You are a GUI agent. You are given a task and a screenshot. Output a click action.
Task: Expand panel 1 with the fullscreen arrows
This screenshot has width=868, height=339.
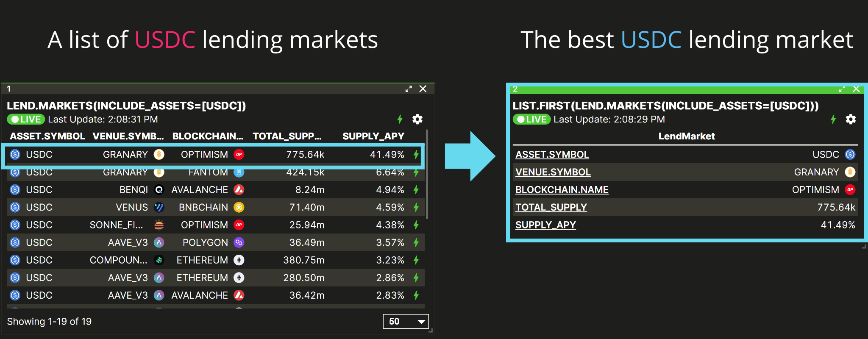point(409,89)
